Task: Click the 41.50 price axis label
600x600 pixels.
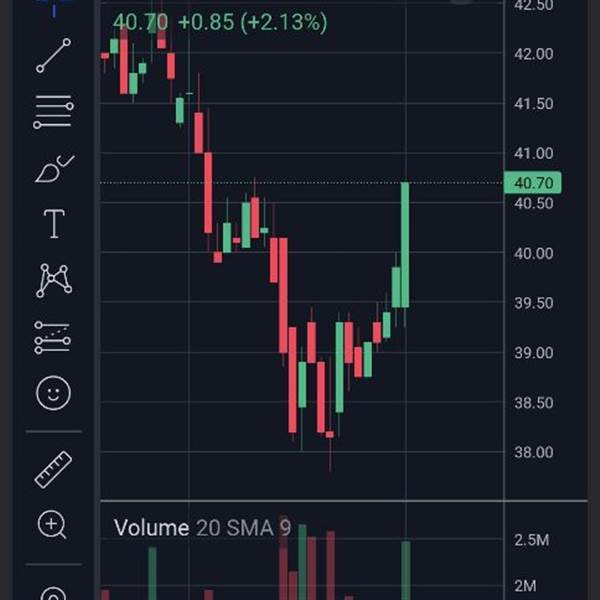Action: point(534,104)
